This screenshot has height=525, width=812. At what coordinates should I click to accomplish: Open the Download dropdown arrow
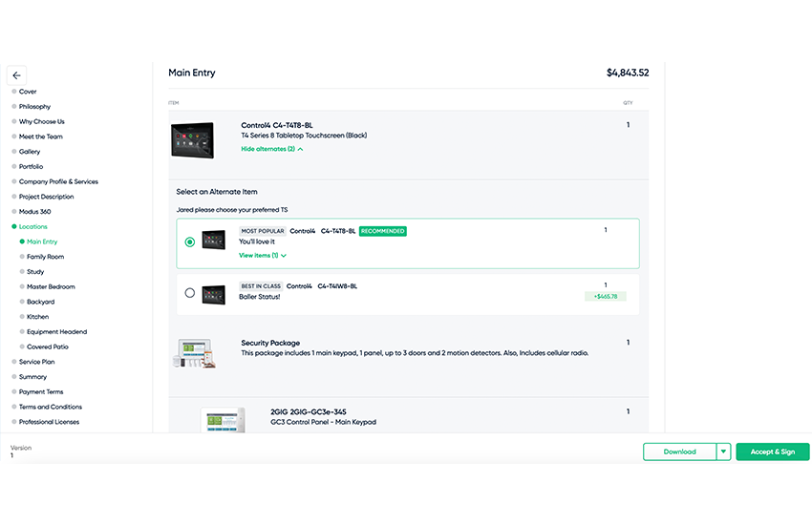(x=723, y=451)
